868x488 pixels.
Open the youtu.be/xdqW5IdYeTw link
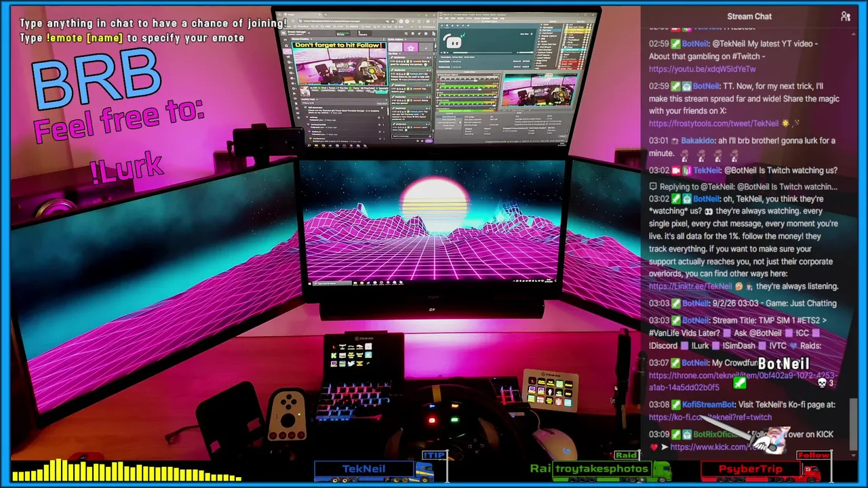pos(702,69)
